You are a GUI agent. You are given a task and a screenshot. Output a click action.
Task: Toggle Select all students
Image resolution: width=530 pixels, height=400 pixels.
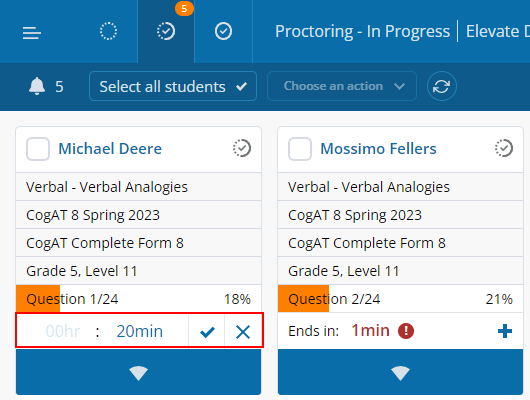pyautogui.click(x=173, y=86)
